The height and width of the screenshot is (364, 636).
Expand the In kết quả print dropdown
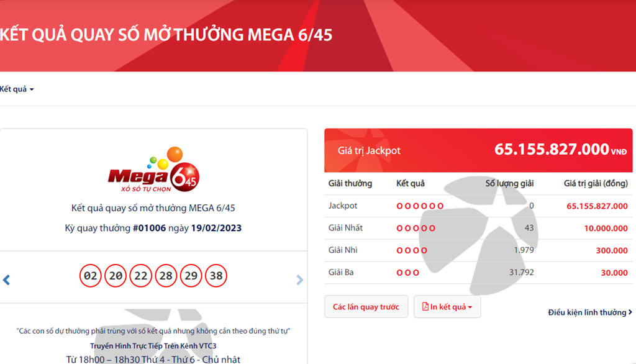[x=447, y=307]
